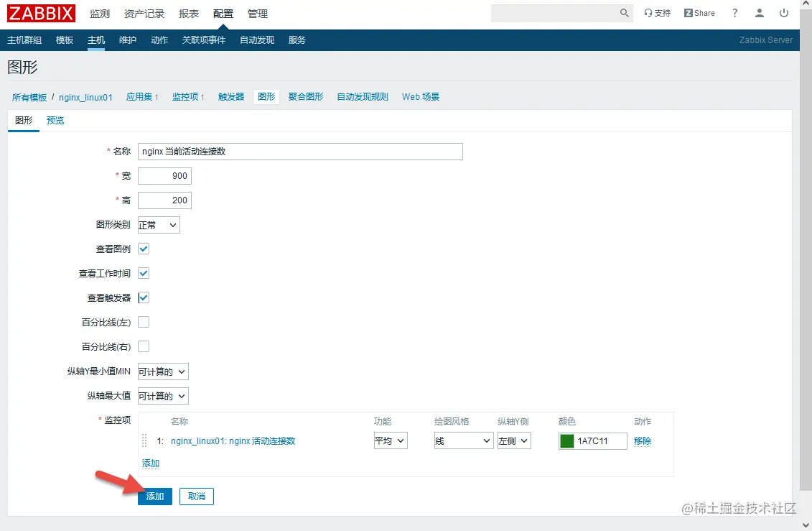Open the 图形类别 dropdown
This screenshot has width=812, height=531.
[x=158, y=225]
